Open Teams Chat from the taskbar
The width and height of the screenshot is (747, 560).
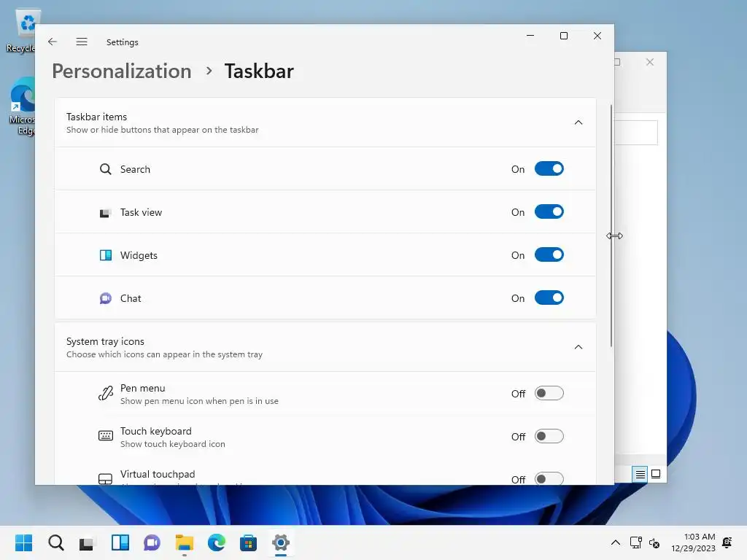(152, 542)
